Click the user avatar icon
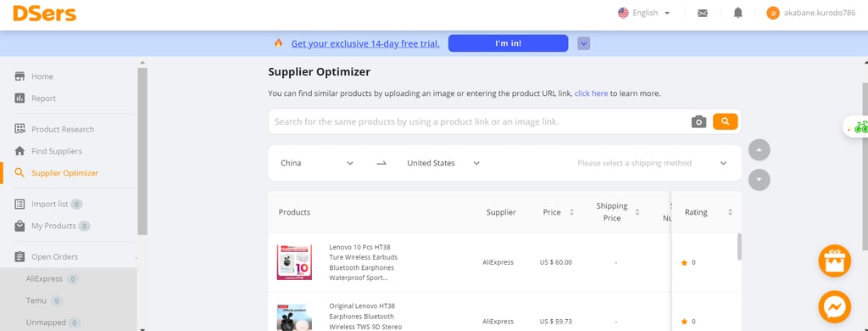Image resolution: width=868 pixels, height=331 pixels. (x=773, y=14)
